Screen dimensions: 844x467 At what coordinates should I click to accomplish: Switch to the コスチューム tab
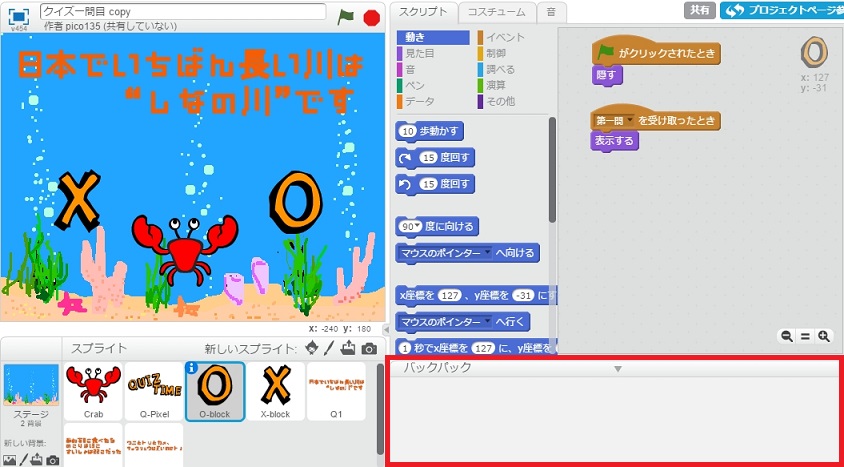tap(497, 12)
